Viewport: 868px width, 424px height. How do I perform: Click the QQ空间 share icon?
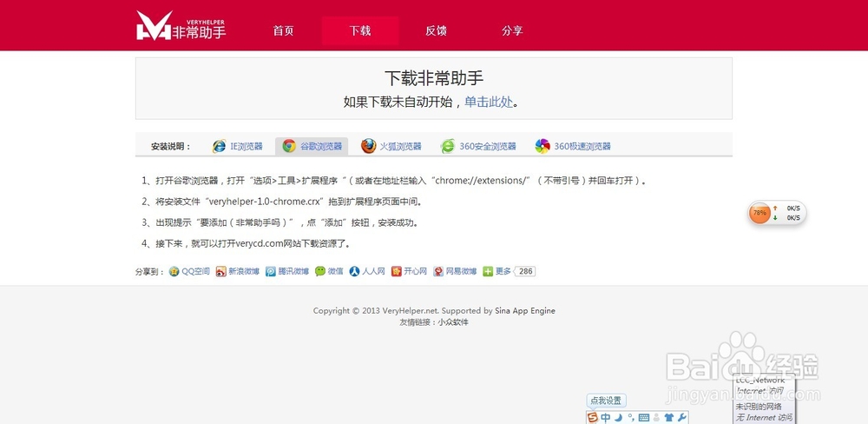(x=174, y=272)
